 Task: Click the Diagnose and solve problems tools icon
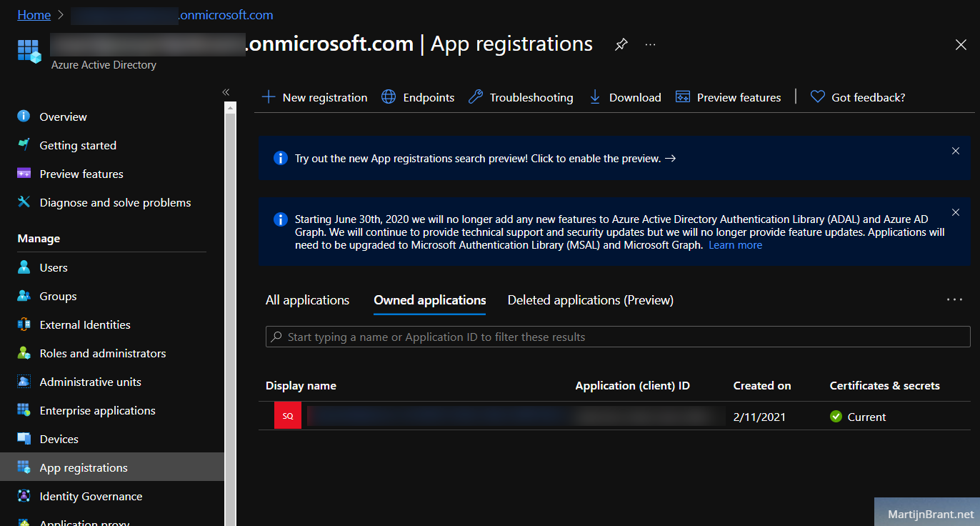click(x=24, y=202)
